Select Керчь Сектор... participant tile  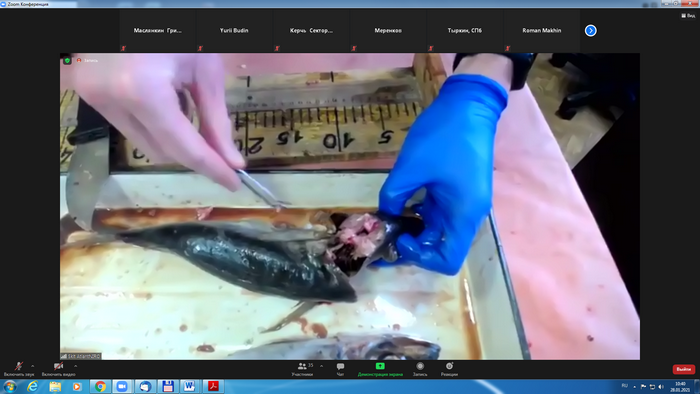tap(311, 30)
